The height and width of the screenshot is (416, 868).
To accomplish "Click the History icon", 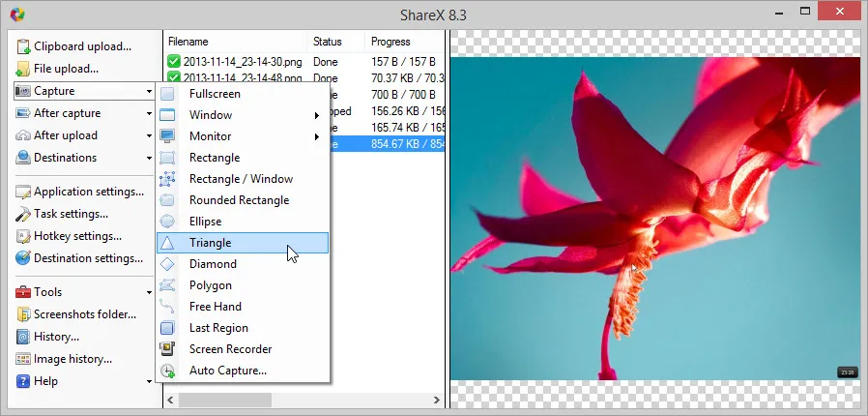I will point(22,337).
